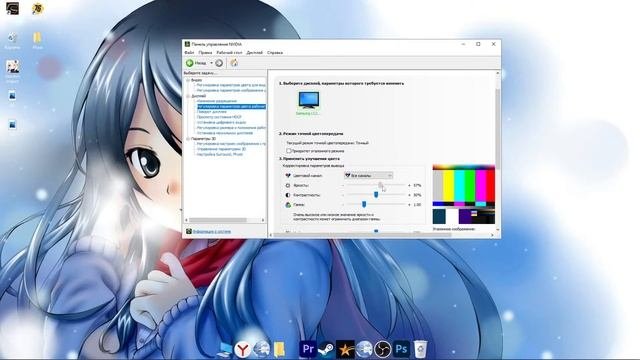Screen dimensions: 640x360
Task: Select Изменение разрешения in the task tree
Action: click(217, 101)
